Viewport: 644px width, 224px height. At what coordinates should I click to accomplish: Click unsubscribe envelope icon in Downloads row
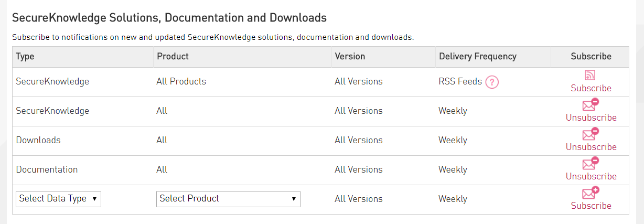click(x=591, y=134)
